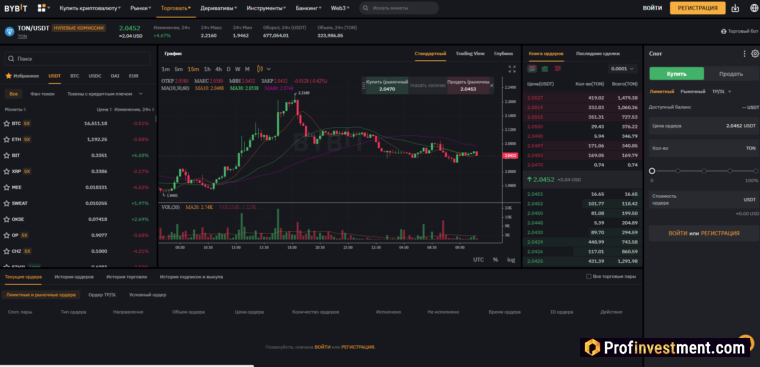
Task: Click the download app icon
Action: [735, 8]
